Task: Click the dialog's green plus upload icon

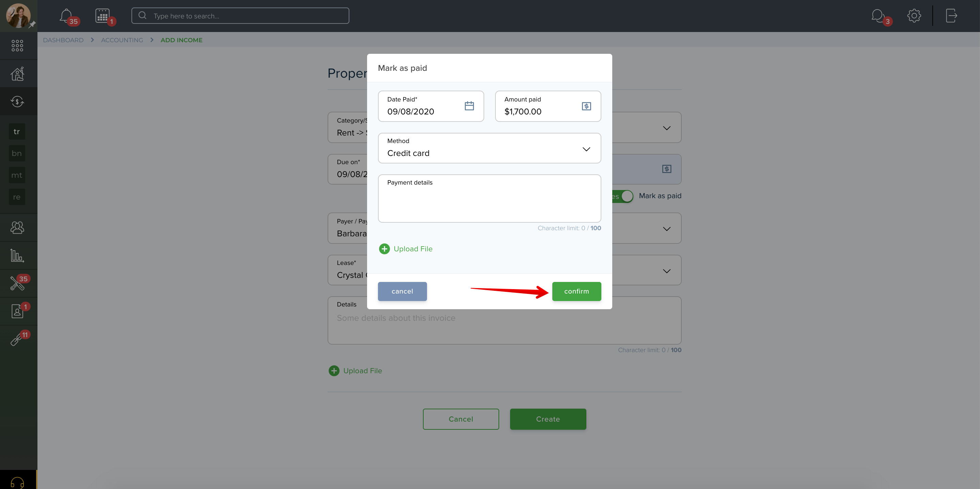Action: (384, 249)
